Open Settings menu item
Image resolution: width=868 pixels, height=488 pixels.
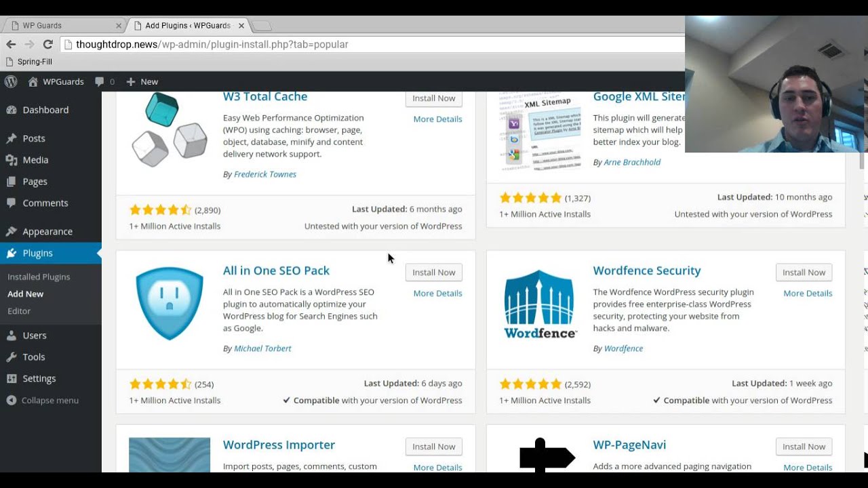click(51, 379)
